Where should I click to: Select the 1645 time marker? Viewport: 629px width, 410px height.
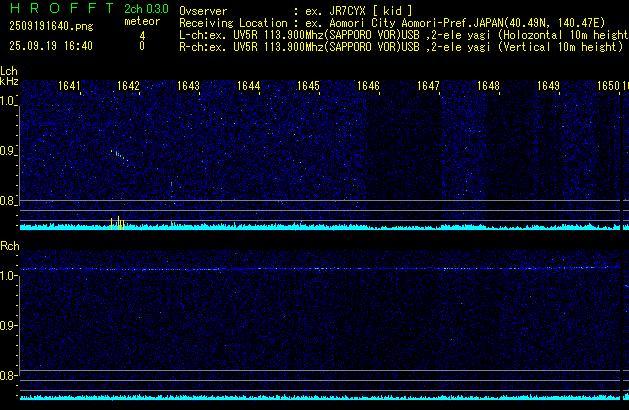point(308,86)
